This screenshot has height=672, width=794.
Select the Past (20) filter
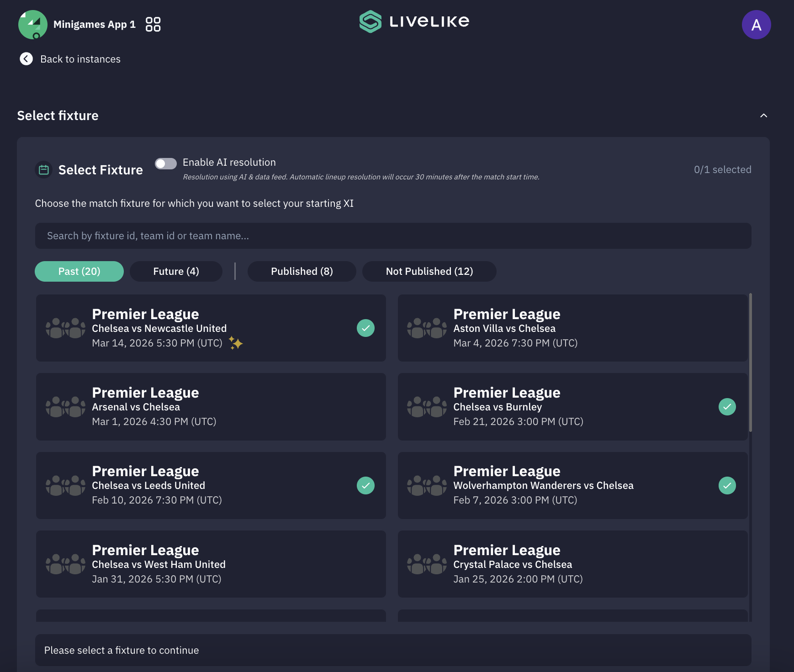[79, 271]
